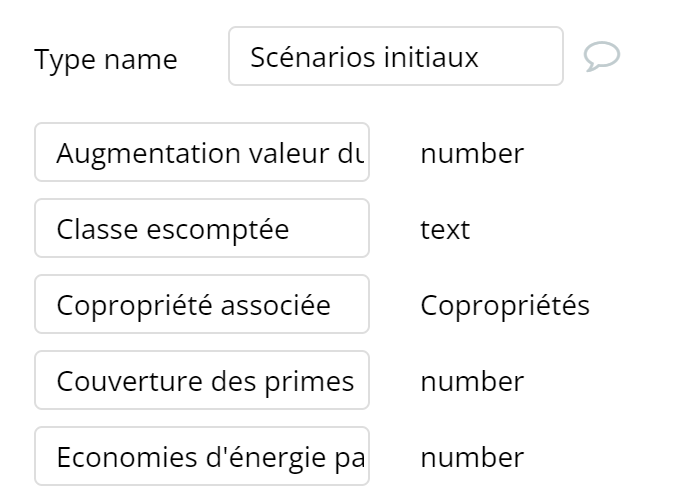Click the Type name label

point(106,59)
